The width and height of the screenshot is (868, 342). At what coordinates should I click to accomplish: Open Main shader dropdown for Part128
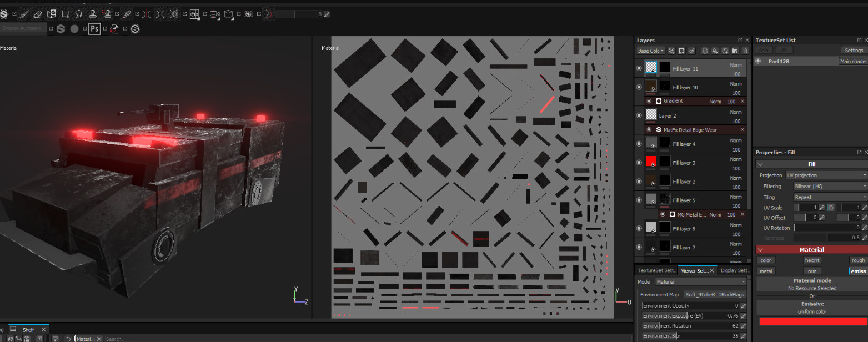852,61
